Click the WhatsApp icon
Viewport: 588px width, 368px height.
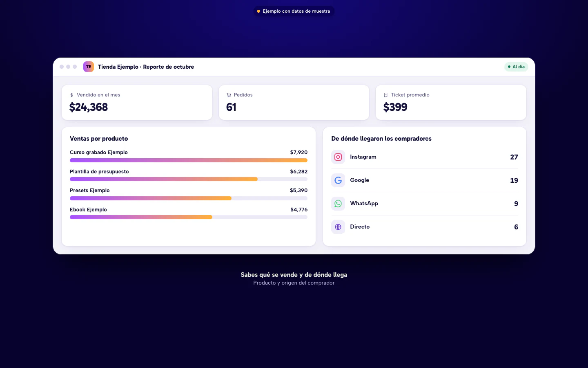(x=338, y=204)
